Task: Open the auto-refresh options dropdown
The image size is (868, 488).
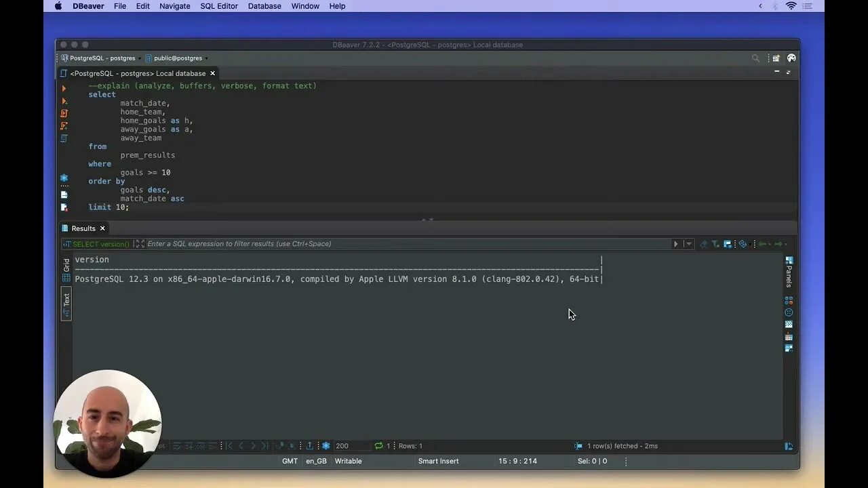Action: click(751, 245)
